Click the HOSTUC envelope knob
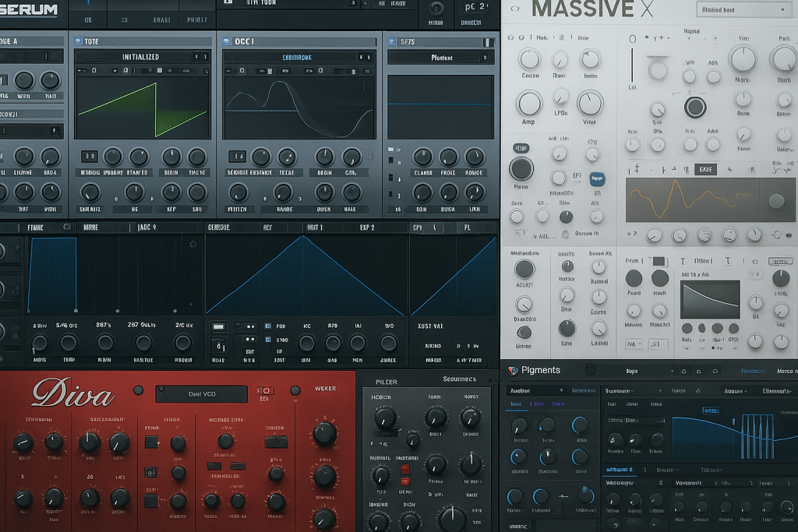 pyautogui.click(x=143, y=343)
